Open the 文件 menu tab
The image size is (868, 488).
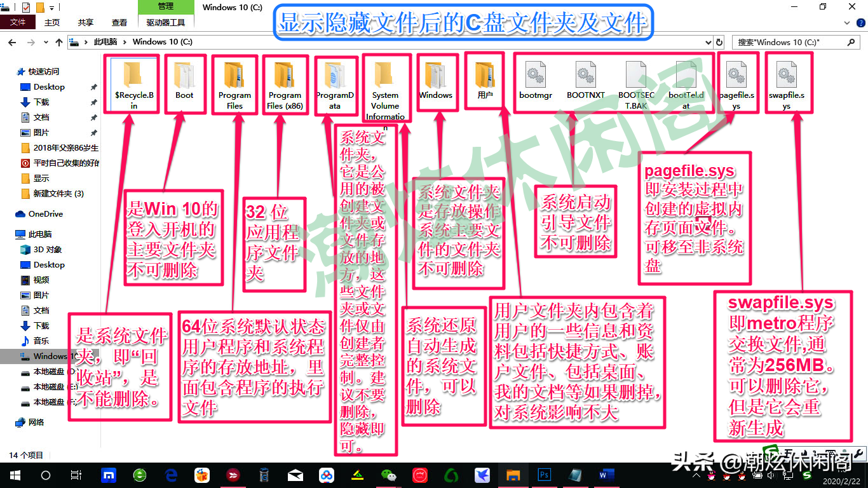[18, 22]
